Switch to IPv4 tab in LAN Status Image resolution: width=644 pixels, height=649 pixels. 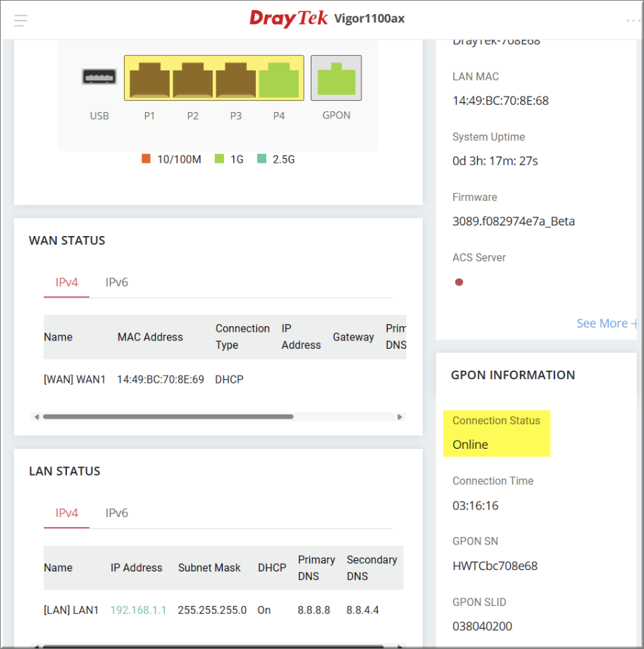(67, 513)
